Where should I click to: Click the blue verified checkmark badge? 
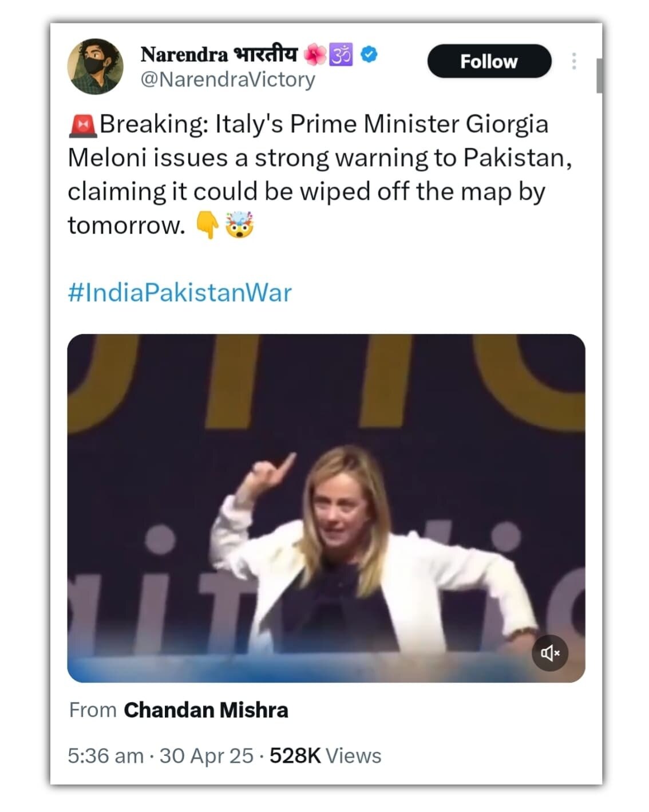point(369,54)
